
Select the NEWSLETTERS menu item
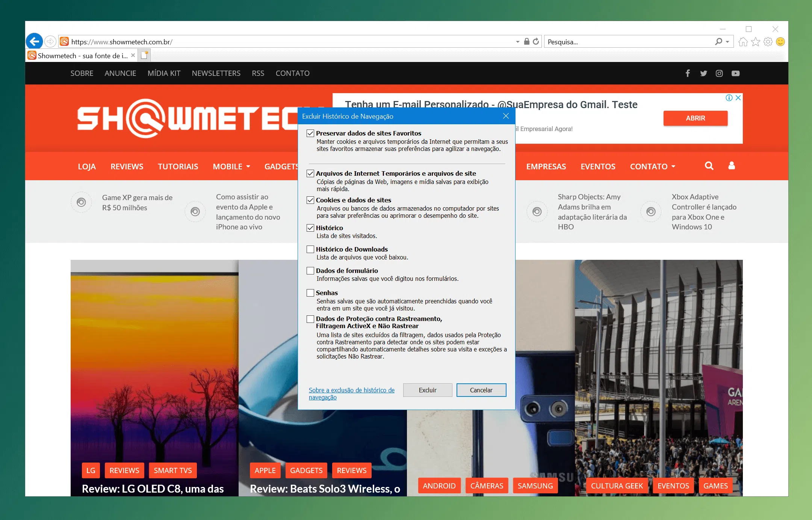coord(216,73)
